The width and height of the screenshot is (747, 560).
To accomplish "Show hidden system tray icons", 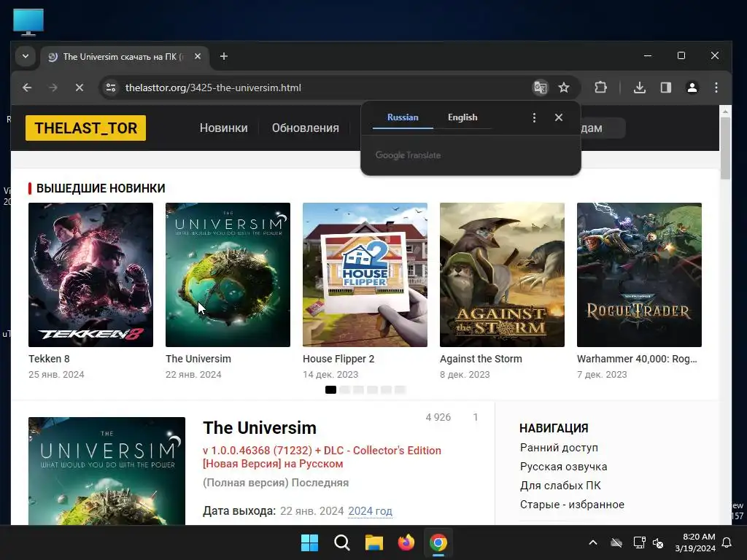I will pos(593,542).
